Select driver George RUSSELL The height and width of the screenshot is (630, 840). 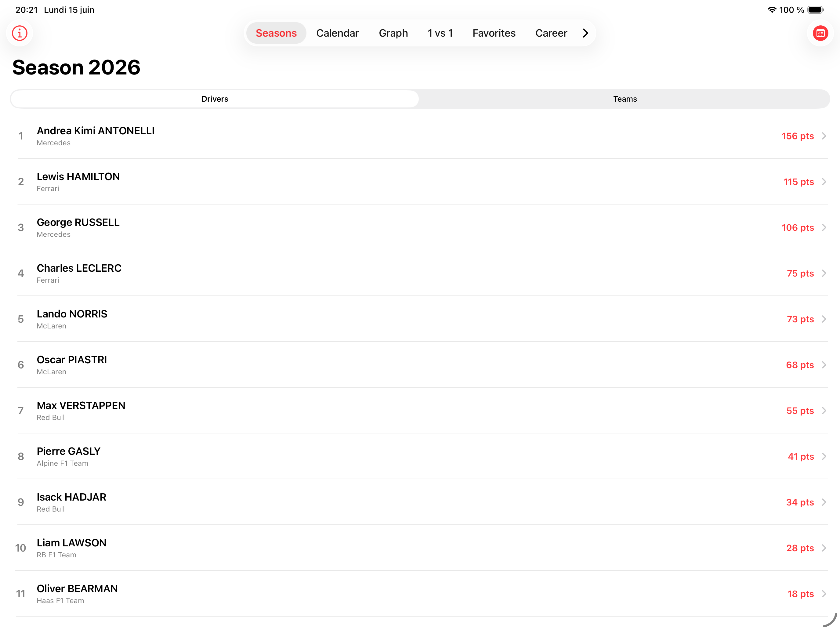pos(78,222)
